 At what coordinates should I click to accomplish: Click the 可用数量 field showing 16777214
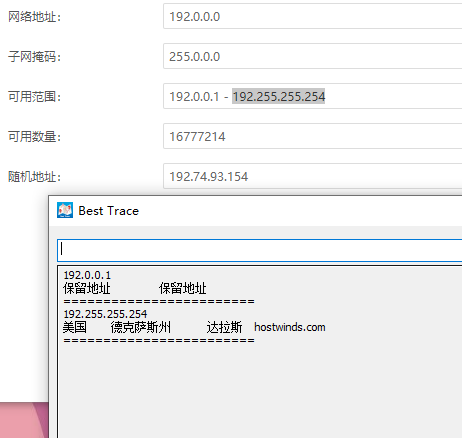(313, 136)
